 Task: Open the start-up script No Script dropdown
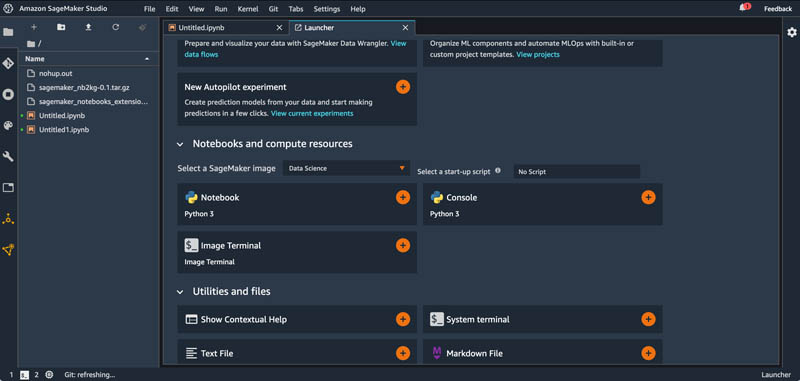[x=577, y=172]
